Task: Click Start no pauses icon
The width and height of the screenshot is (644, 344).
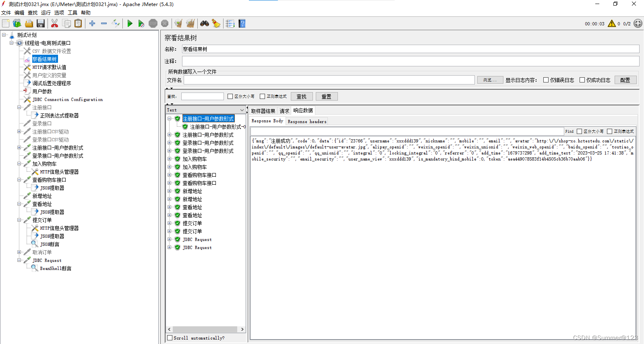Action: pyautogui.click(x=141, y=24)
